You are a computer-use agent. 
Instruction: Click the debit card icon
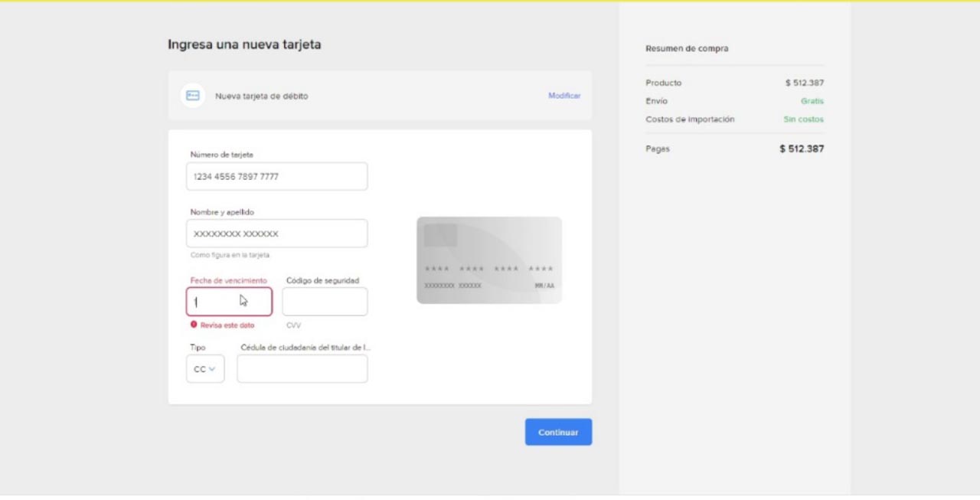[x=193, y=96]
